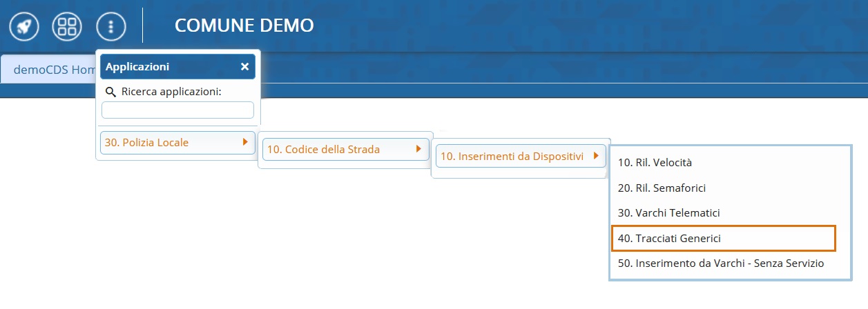Click the search magnifier icon
Viewport: 868px width, 309px height.
110,92
